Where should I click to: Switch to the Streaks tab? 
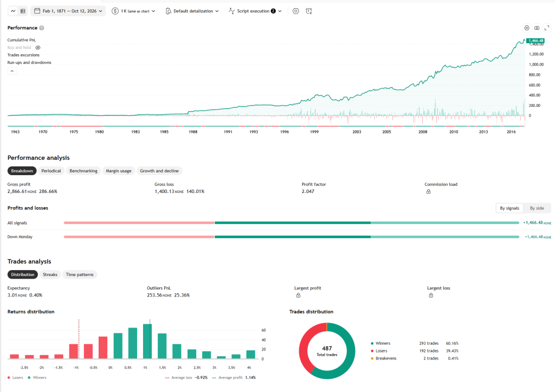(x=50, y=274)
